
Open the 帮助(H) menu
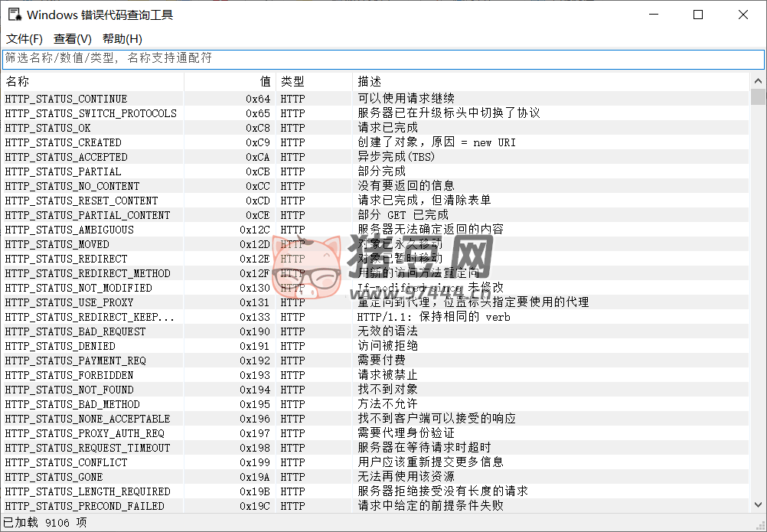click(119, 38)
